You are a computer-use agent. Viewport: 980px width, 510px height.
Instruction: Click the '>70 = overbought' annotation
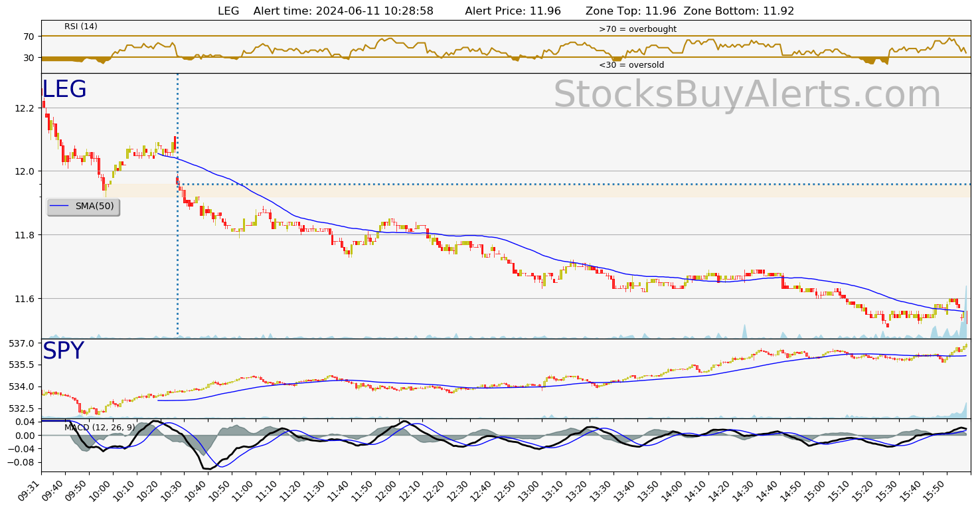637,29
